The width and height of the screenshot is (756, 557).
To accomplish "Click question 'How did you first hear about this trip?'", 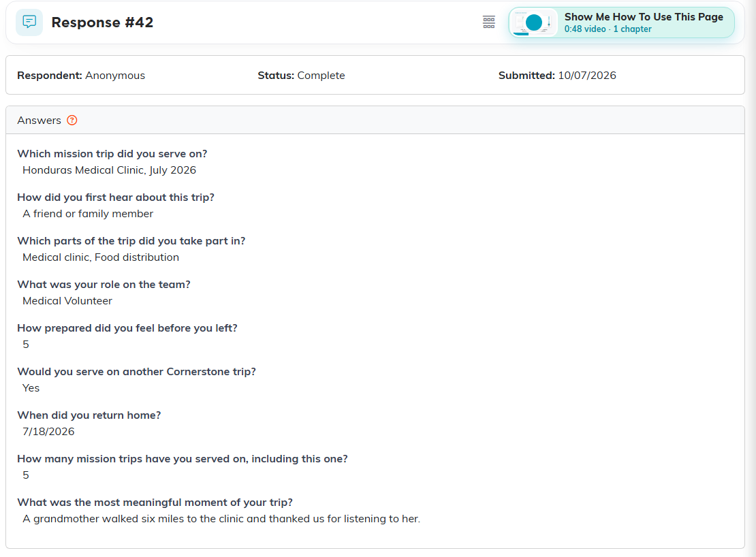I will pos(116,197).
